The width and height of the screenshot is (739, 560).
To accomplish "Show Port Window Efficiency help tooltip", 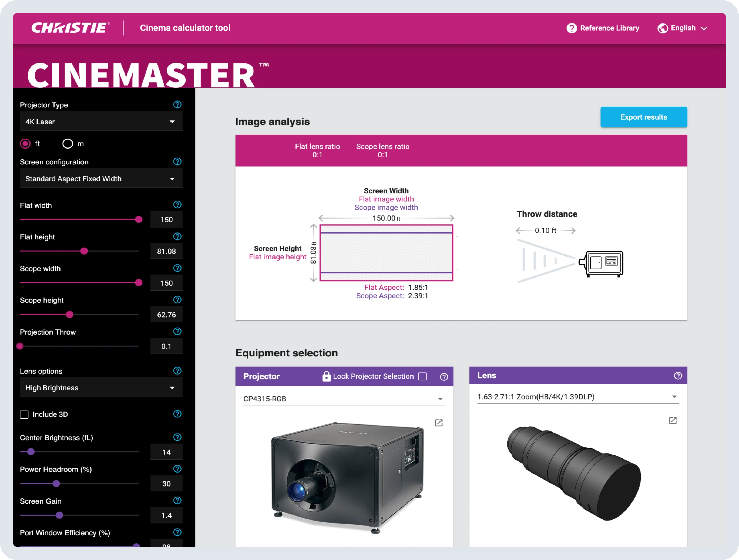I will tap(177, 532).
